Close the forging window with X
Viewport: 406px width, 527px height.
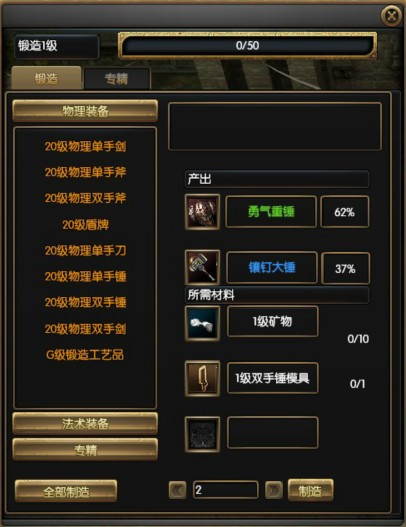tap(391, 15)
